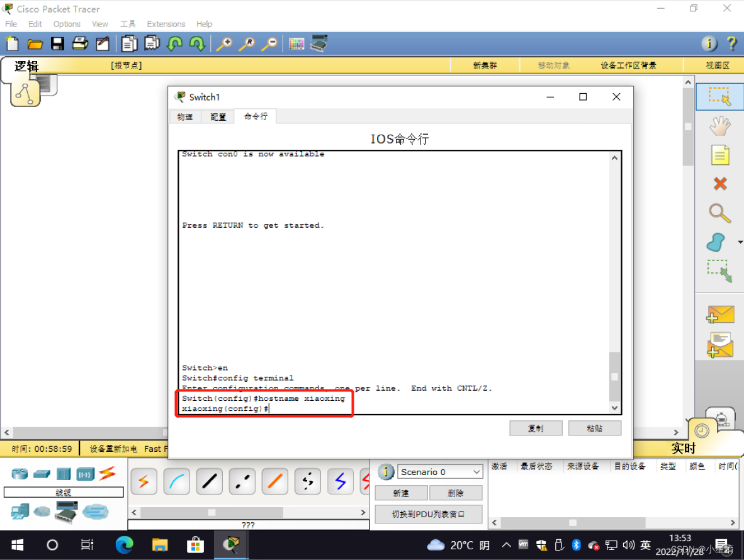The image size is (744, 560).
Task: Click the Copy toolbar icon
Action: point(129,43)
